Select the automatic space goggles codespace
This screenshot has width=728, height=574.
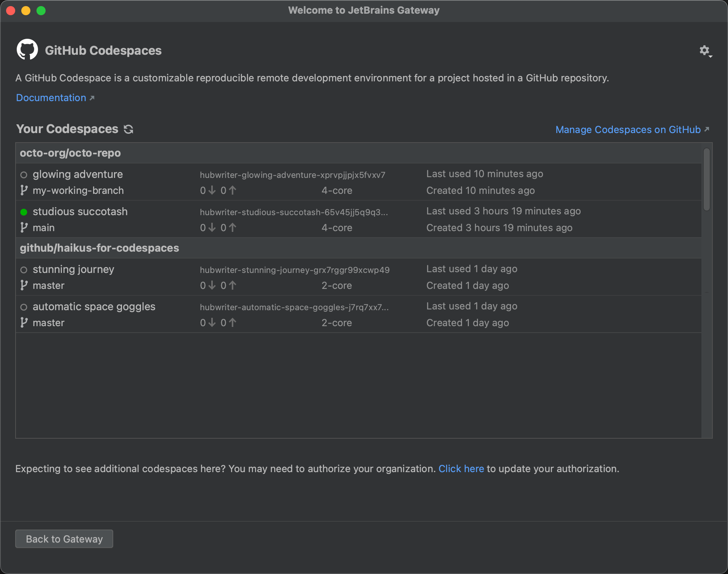[359, 314]
